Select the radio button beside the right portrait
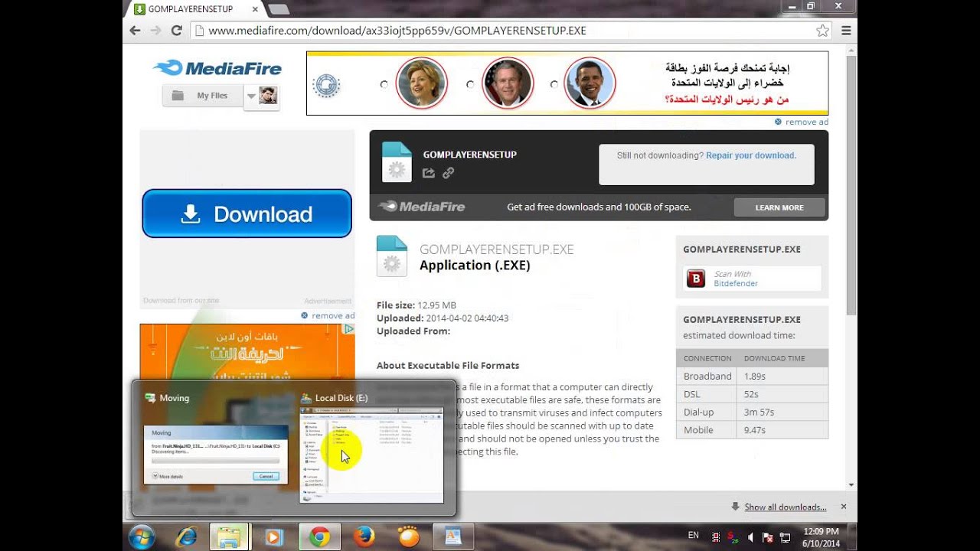 click(x=554, y=84)
